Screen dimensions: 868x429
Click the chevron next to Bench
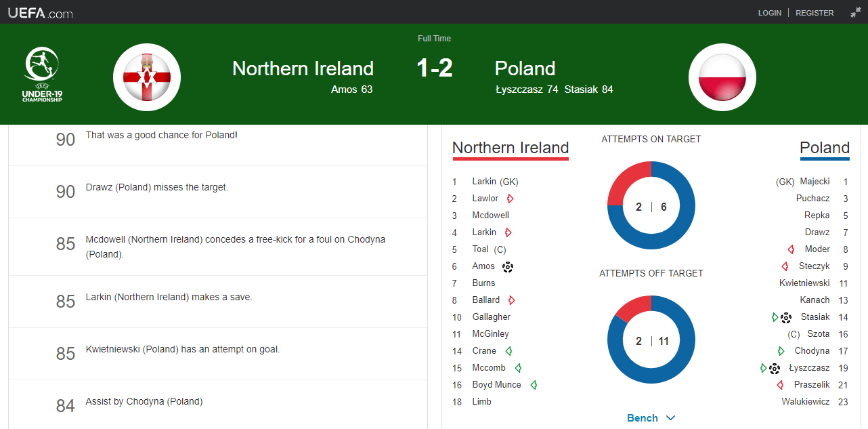[x=670, y=418]
